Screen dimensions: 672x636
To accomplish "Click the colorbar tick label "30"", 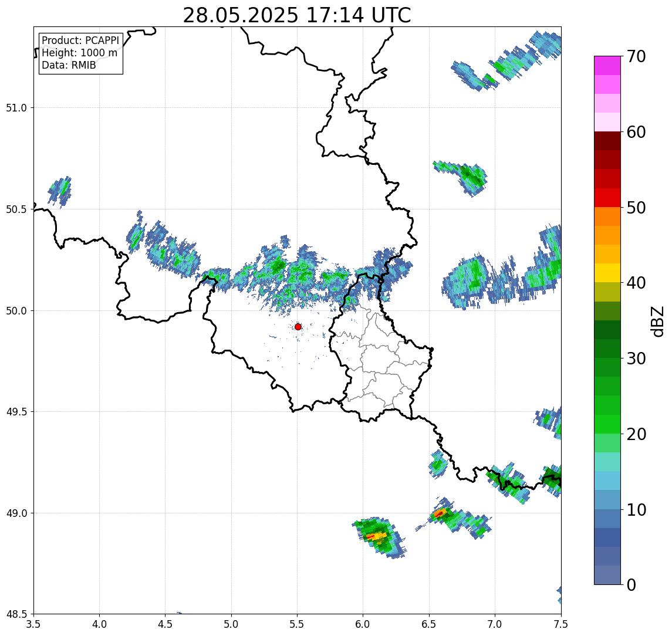I will 636,358.
